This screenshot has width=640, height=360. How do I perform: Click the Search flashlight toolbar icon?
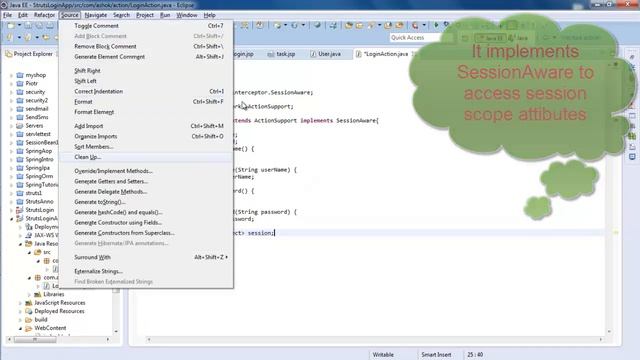point(371,25)
